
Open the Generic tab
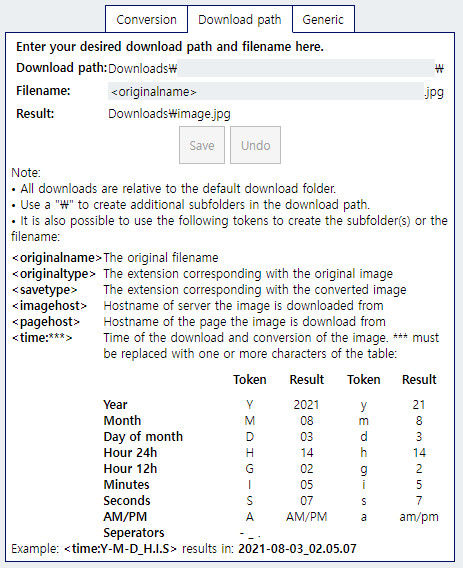323,19
